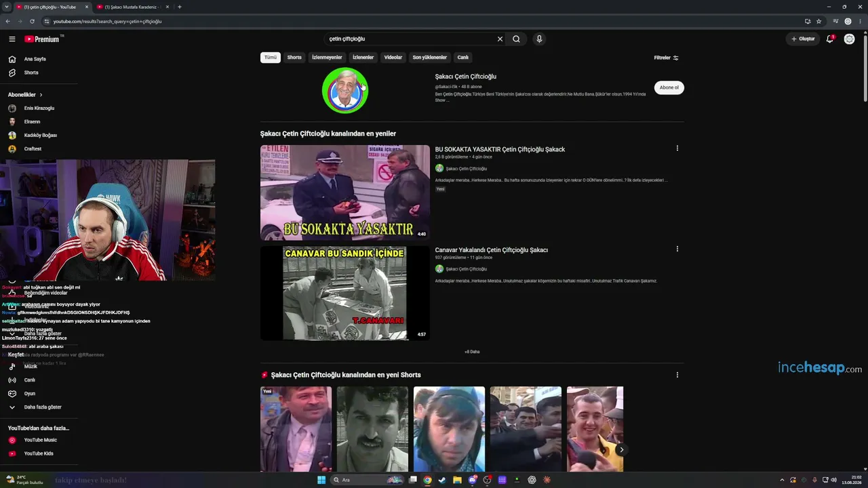Clear the search box with the X

coord(500,39)
